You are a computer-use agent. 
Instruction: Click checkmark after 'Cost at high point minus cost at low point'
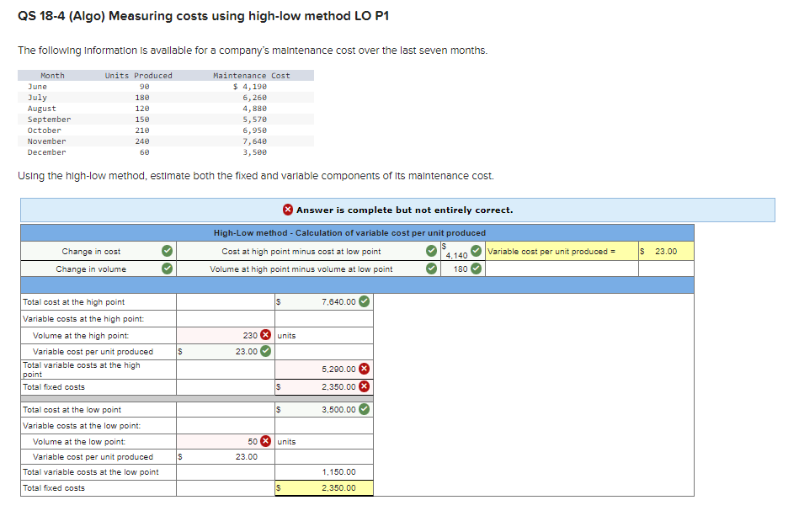pos(432,251)
